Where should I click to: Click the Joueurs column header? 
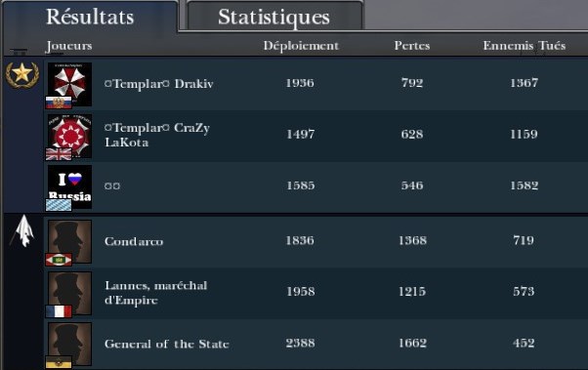coord(69,46)
